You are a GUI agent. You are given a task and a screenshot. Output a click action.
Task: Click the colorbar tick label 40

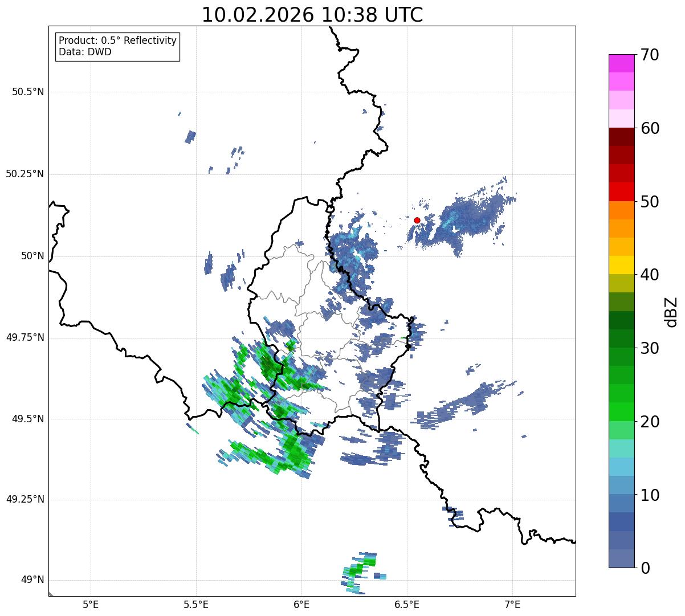[650, 275]
